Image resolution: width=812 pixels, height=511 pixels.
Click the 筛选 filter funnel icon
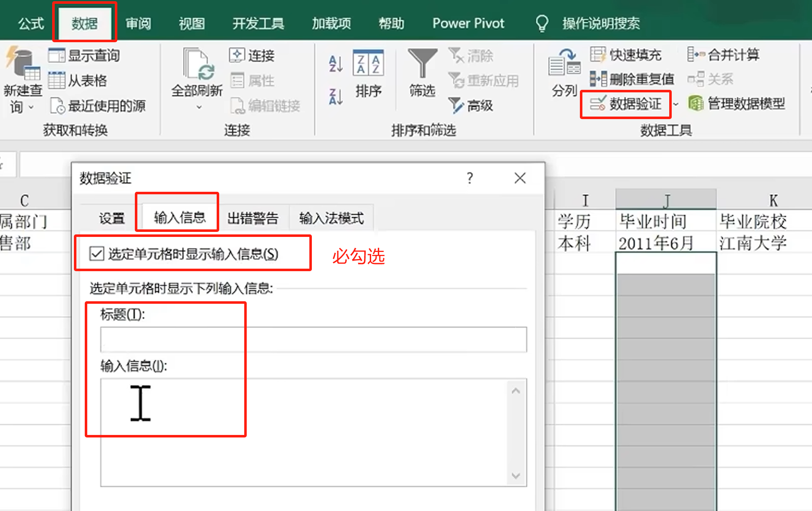point(422,64)
